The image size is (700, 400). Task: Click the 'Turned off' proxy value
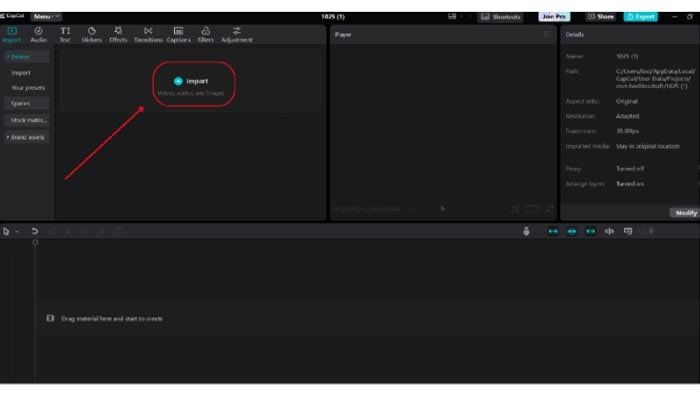629,169
